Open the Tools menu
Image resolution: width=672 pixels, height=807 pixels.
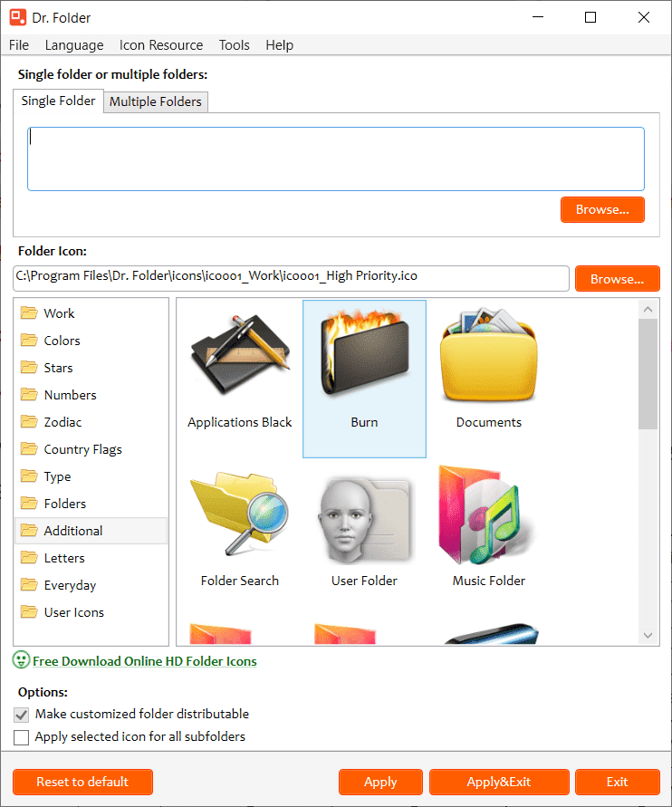pyautogui.click(x=235, y=45)
